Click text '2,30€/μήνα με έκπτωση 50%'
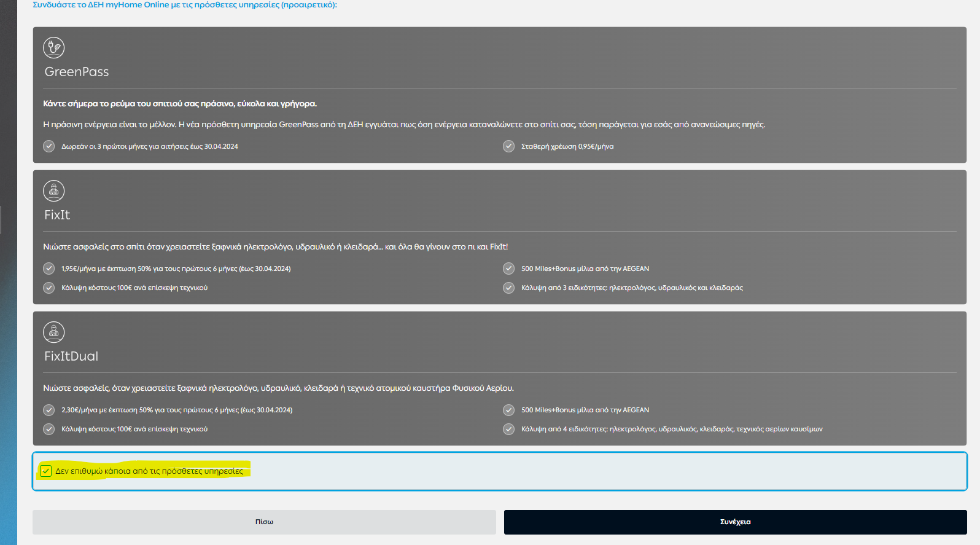The width and height of the screenshot is (980, 545). (x=177, y=410)
